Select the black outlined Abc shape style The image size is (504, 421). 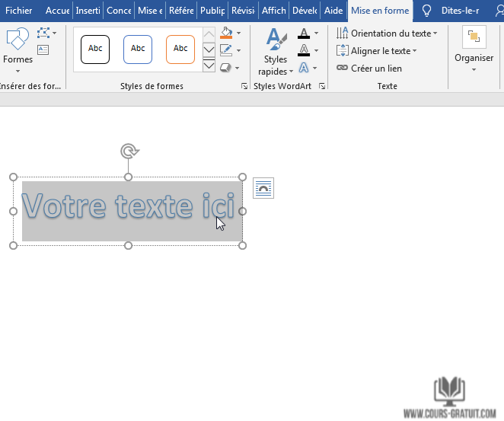click(x=95, y=49)
